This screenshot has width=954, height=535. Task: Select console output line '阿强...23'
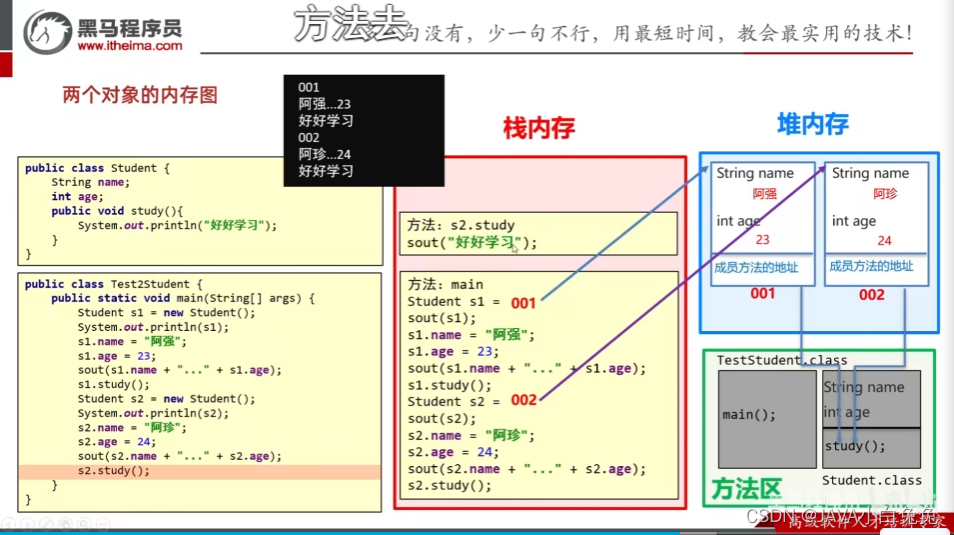click(x=324, y=104)
